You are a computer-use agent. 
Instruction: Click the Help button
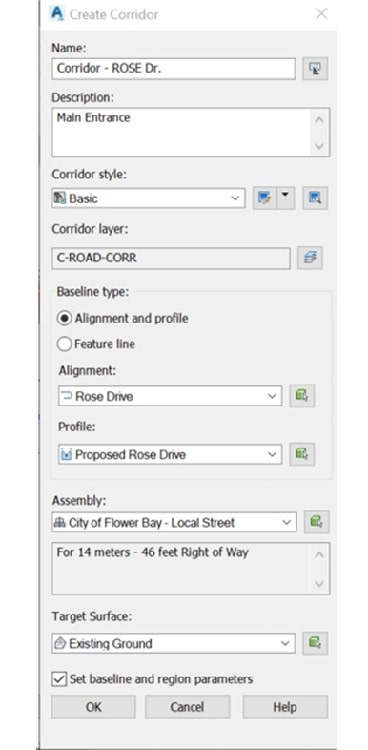pos(285,707)
